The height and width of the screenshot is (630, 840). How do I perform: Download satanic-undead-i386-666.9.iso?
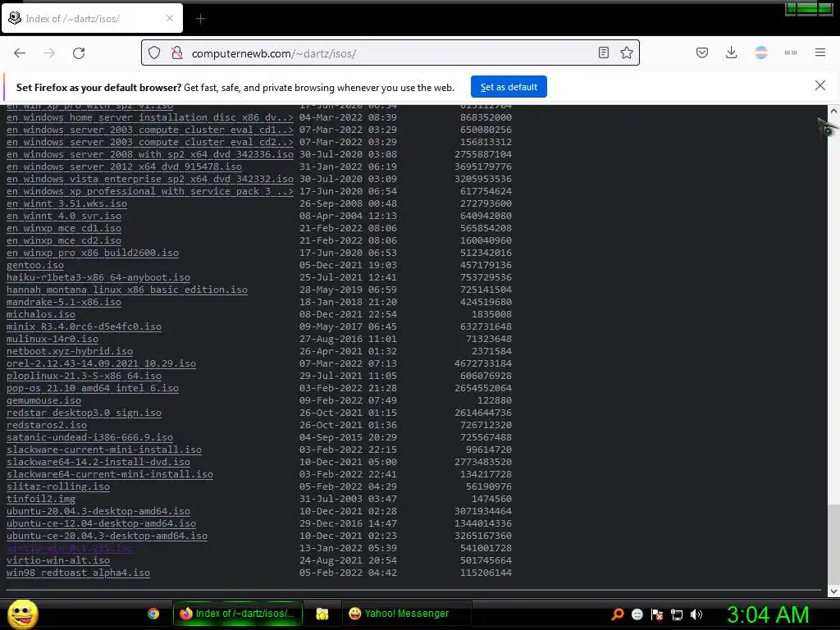pyautogui.click(x=90, y=438)
